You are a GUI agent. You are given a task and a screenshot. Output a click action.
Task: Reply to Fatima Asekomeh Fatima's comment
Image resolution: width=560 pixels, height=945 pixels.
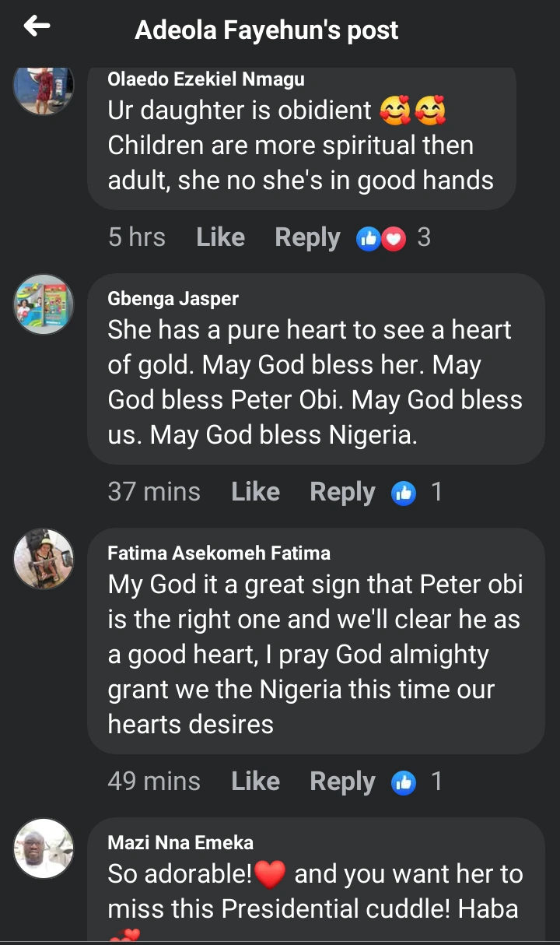tap(342, 782)
